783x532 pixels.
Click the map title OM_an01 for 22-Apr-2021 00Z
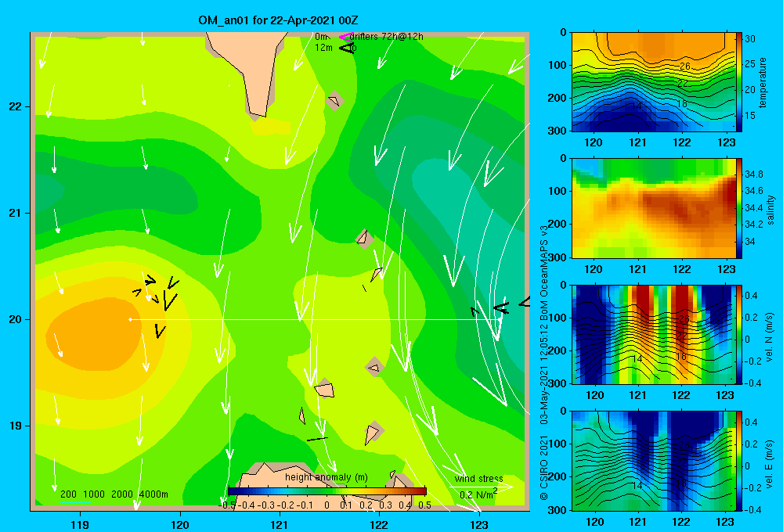278,20
